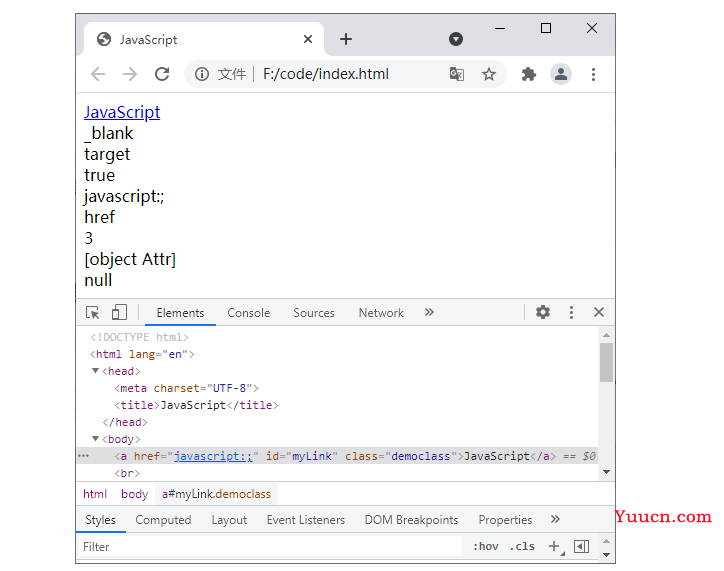Show more DevTools panels via chevron
The height and width of the screenshot is (571, 724).
[429, 313]
